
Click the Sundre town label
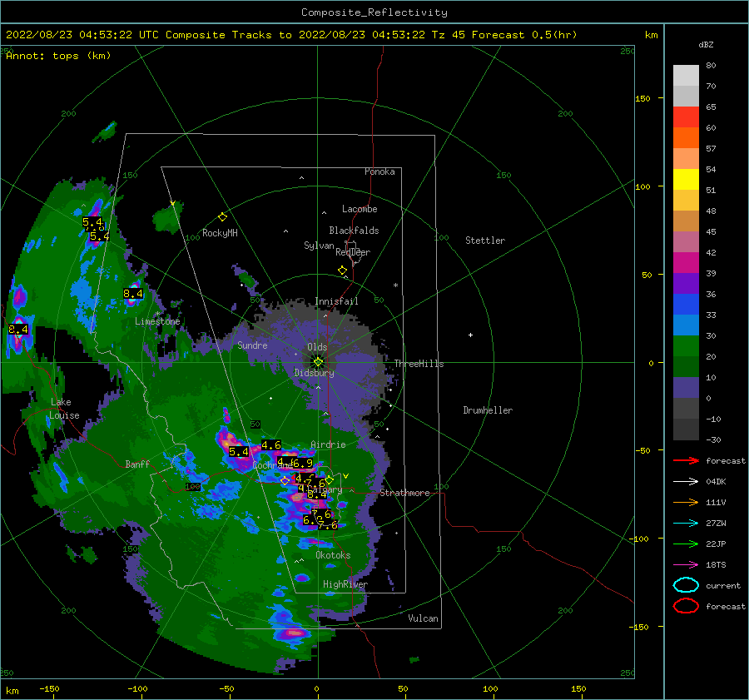pyautogui.click(x=252, y=345)
